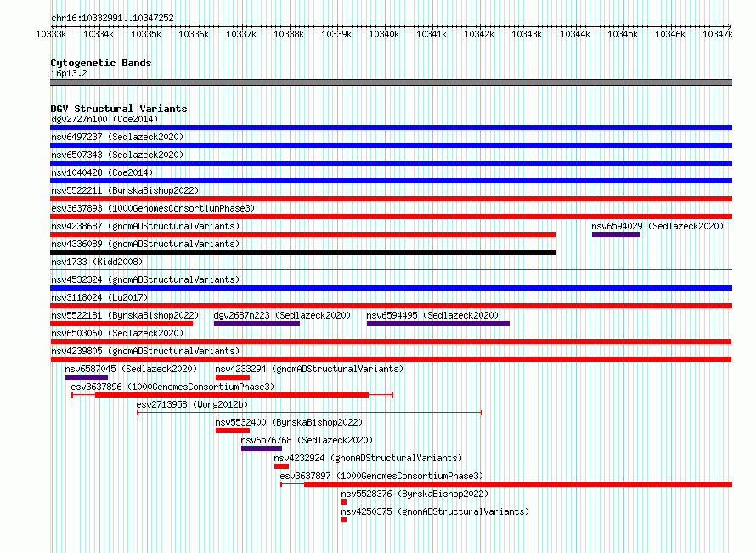The image size is (756, 553).
Task: Click the DGV Structural Variants track title
Action: point(119,109)
